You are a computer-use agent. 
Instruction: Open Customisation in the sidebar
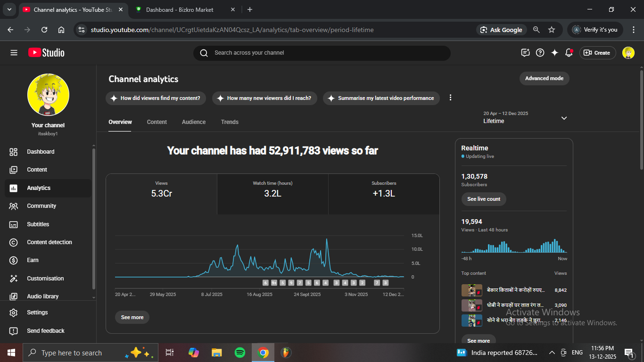coord(45,279)
